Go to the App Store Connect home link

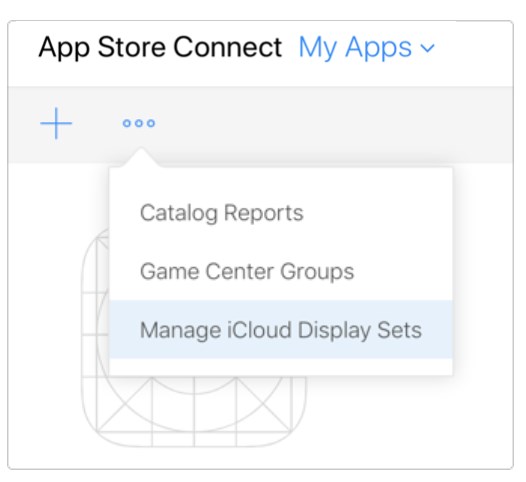point(160,48)
